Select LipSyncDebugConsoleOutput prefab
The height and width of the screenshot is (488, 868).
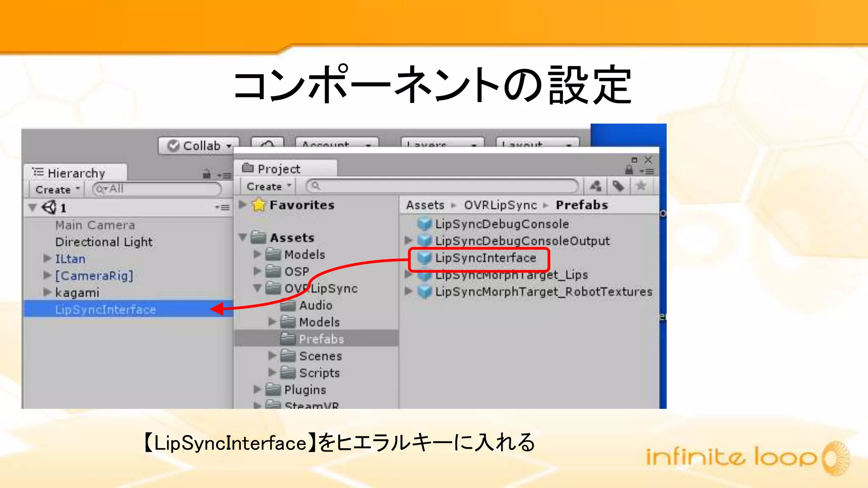[514, 241]
